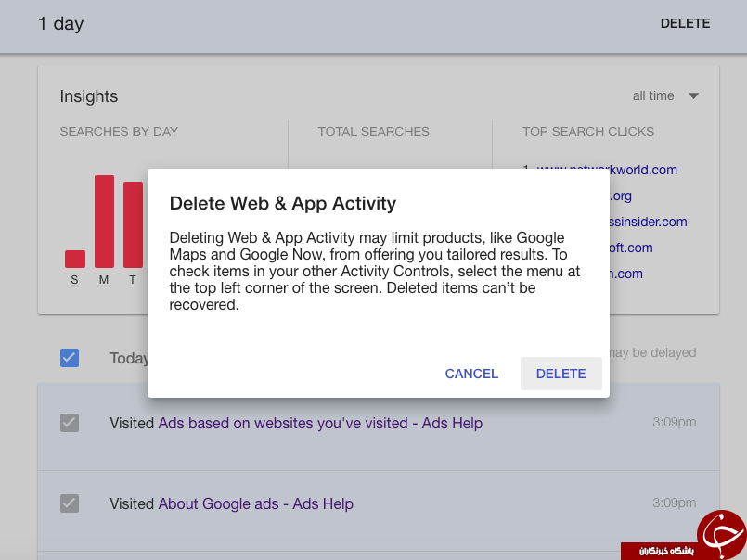Screen dimensions: 747x560
Task: Click DELETE in the top header bar
Action: (x=685, y=24)
